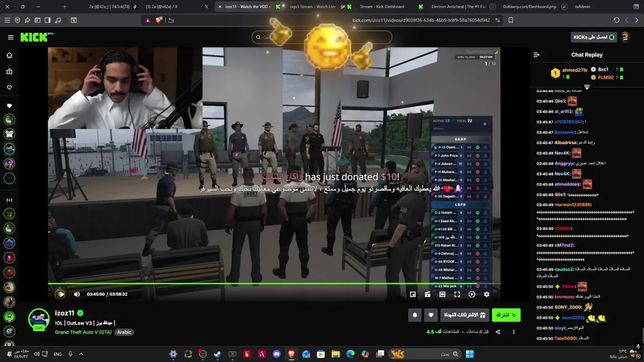The height and width of the screenshot is (362, 644).
Task: Open Kick sidebar Browse icon
Action: click(9, 72)
